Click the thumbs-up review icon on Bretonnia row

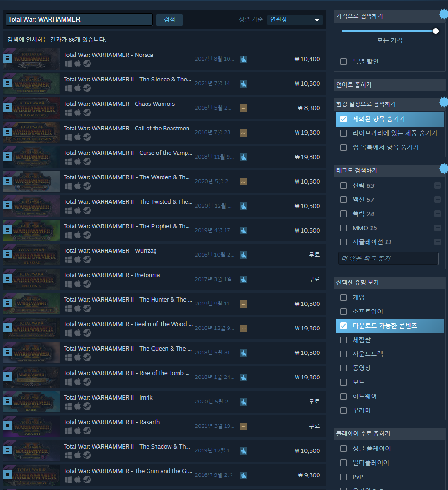point(244,280)
